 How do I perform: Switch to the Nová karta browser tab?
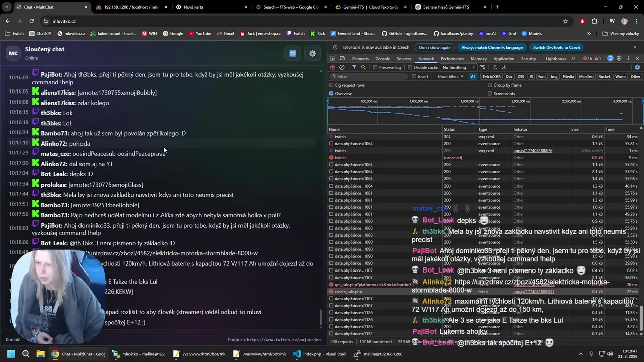210,7
